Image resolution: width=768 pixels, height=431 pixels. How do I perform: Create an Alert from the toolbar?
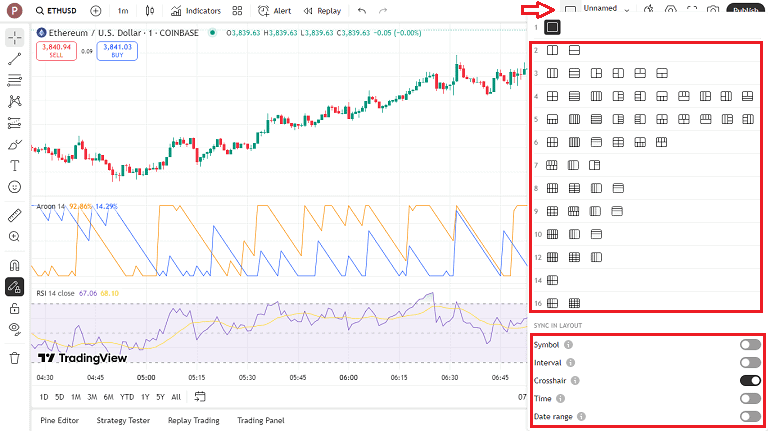pyautogui.click(x=274, y=11)
